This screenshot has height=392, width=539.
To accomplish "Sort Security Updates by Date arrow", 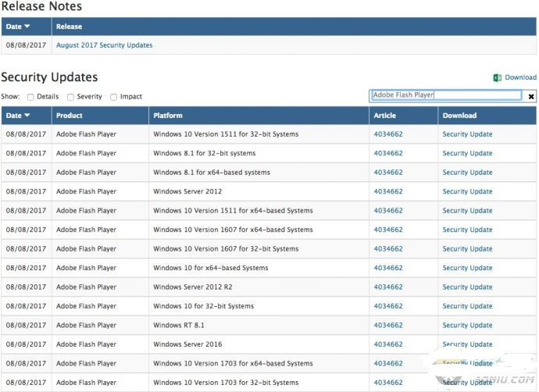I will [27, 116].
